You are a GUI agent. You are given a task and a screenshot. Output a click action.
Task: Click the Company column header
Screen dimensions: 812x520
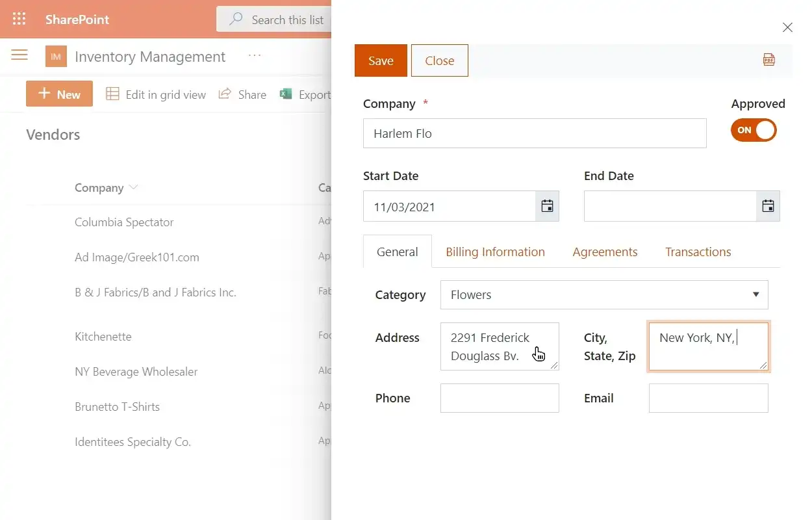click(x=99, y=188)
